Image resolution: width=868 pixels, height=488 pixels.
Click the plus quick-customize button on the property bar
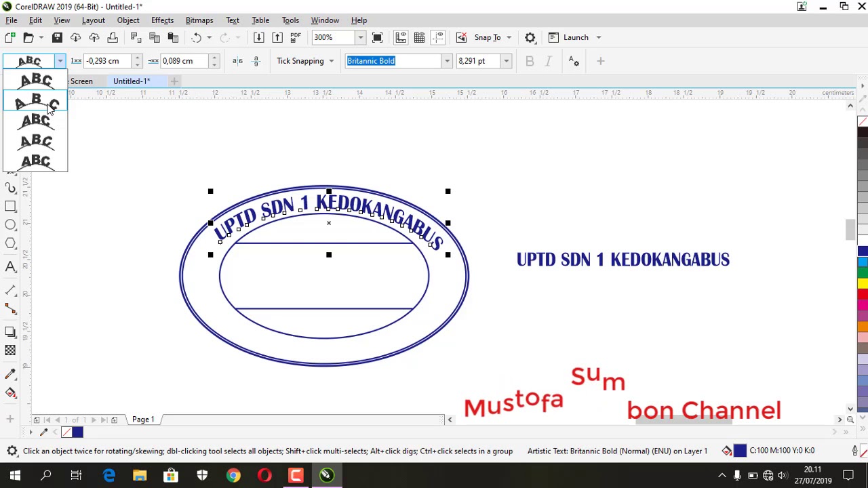coord(600,61)
